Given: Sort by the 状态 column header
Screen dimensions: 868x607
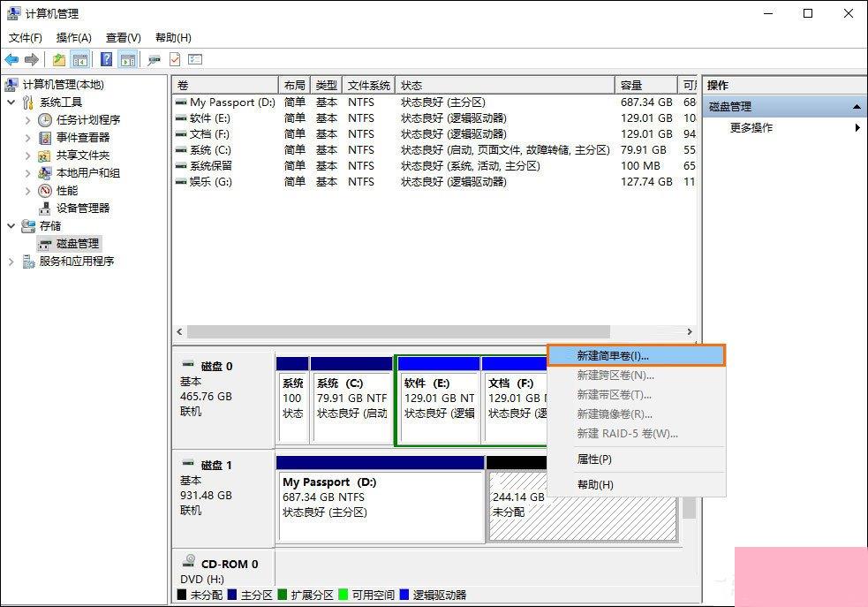Looking at the screenshot, I should point(505,86).
